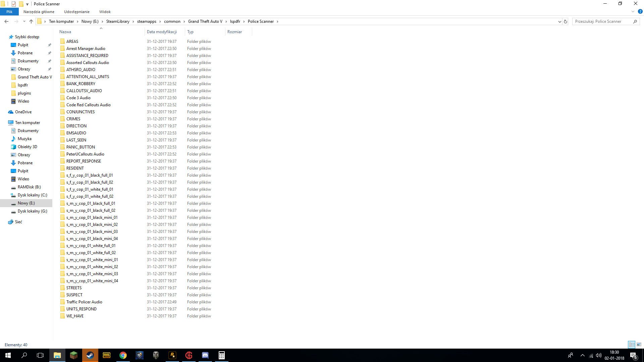The height and width of the screenshot is (362, 644).
Task: Open the Widok ribbon tab
Action: [x=105, y=12]
